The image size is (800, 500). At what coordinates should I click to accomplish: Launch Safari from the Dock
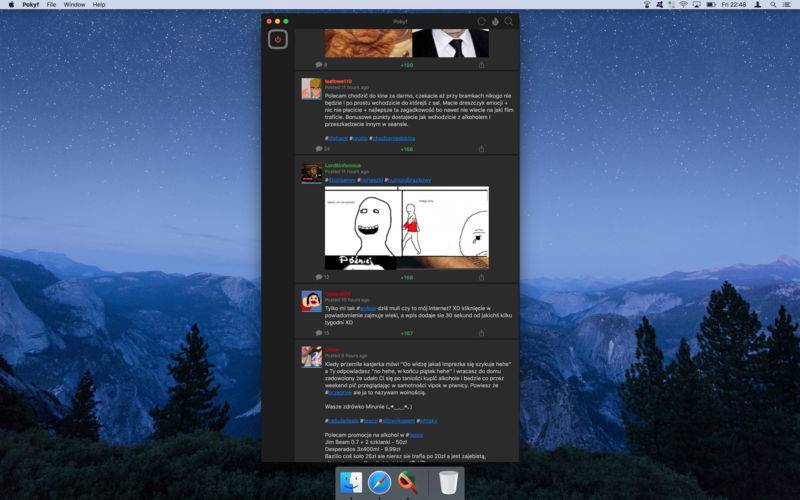(379, 483)
